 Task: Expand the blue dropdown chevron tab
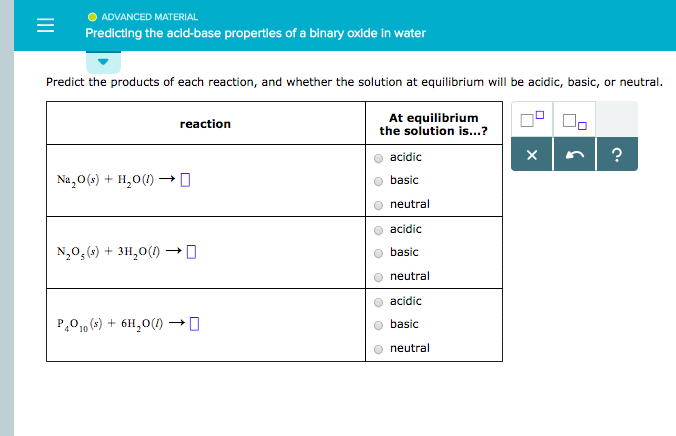click(x=103, y=61)
